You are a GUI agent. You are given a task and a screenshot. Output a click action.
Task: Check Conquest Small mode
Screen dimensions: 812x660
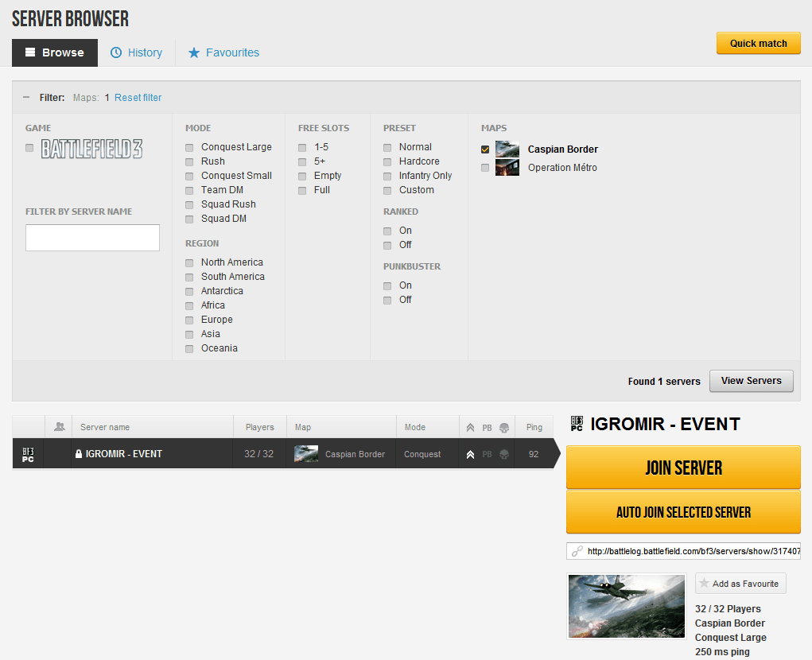189,177
